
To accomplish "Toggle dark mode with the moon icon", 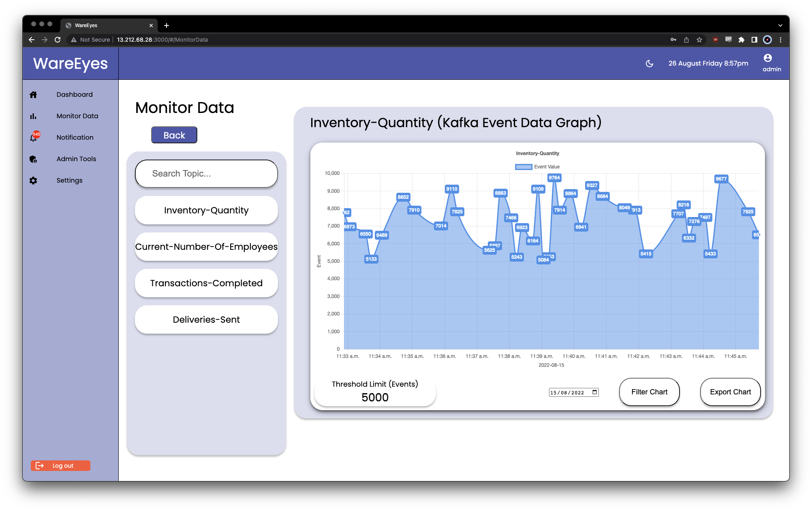I will (x=649, y=64).
